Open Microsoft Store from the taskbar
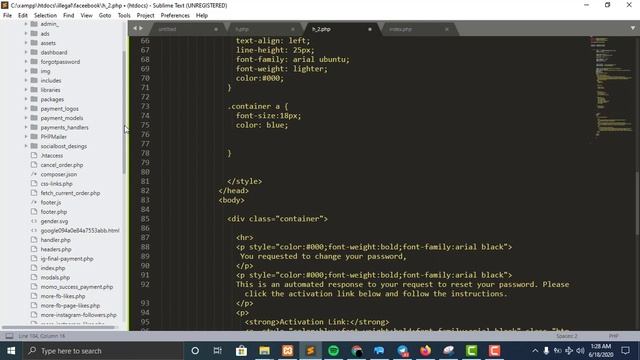The image size is (640, 360). click(241, 351)
